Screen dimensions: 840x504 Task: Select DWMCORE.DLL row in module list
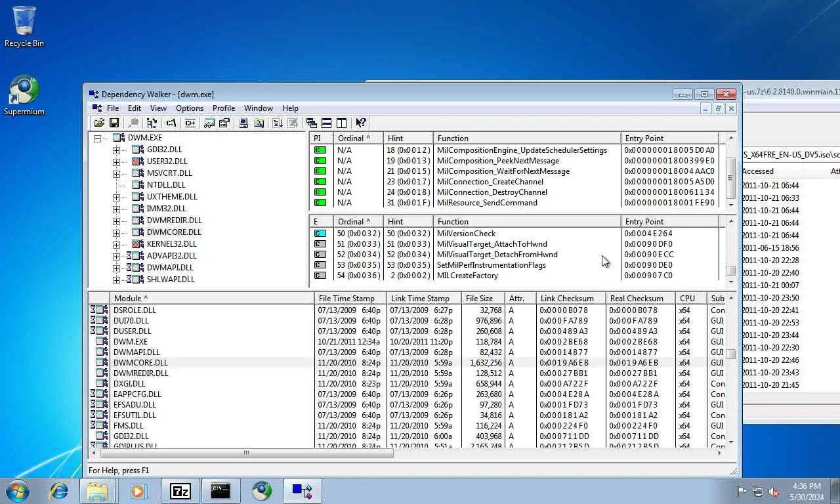click(x=407, y=363)
